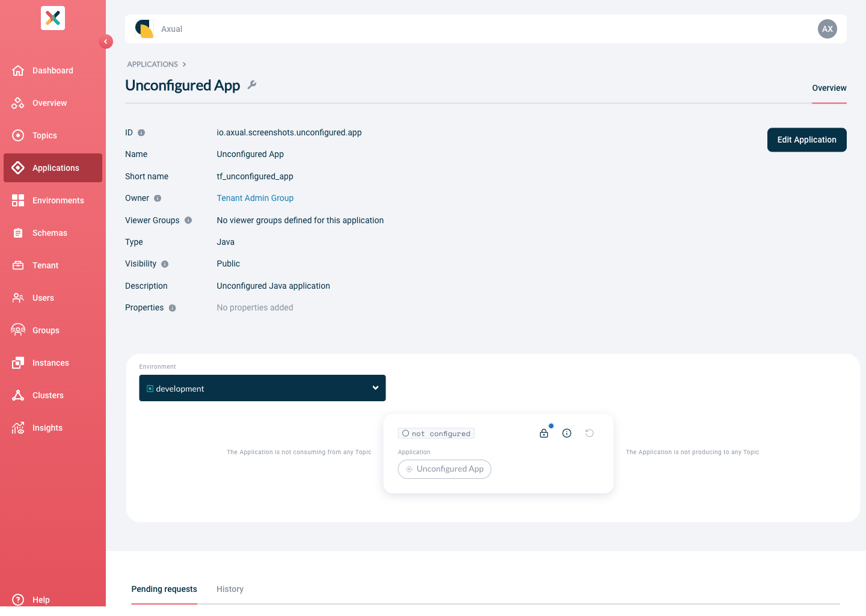Click the not configured status badge
The height and width of the screenshot is (616, 866).
click(x=436, y=433)
